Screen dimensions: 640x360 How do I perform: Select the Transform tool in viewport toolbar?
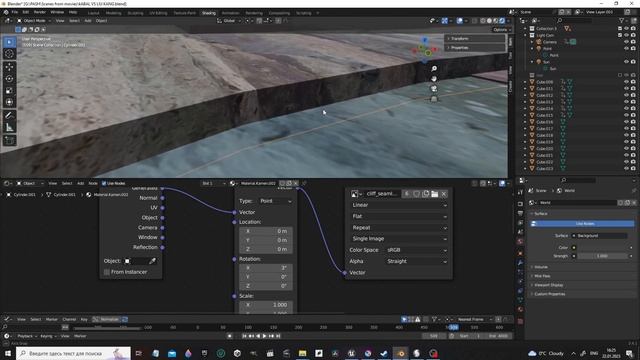(x=9, y=102)
